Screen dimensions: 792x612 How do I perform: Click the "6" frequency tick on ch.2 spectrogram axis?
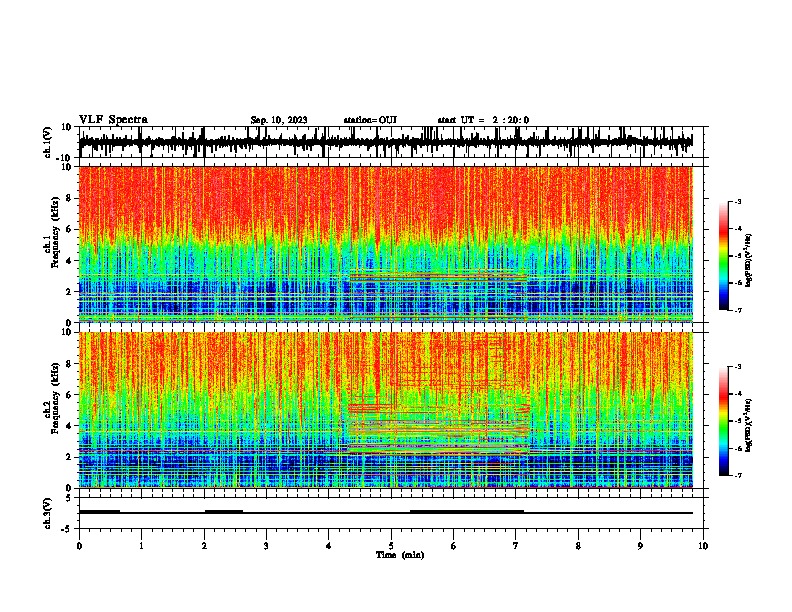tap(69, 395)
